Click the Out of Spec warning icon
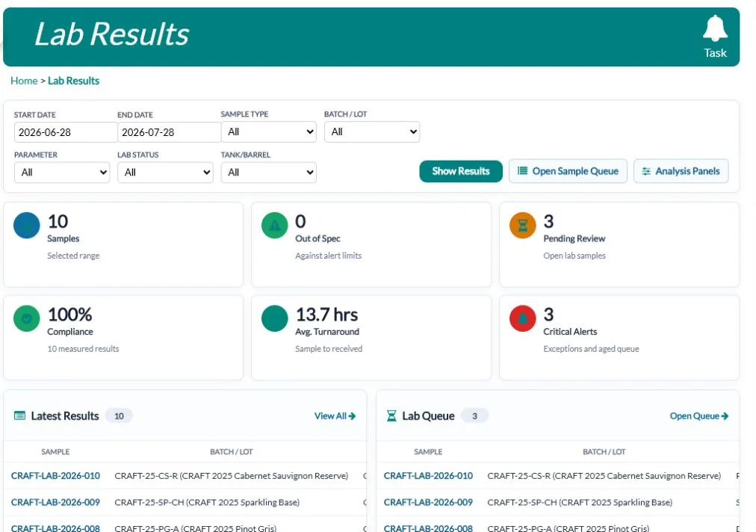 coord(274,225)
